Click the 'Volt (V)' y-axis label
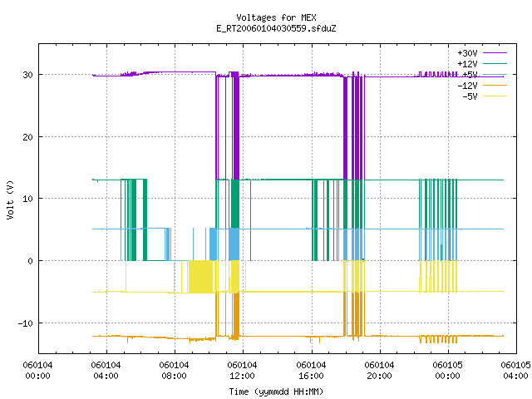532x399 pixels. (x=10, y=199)
